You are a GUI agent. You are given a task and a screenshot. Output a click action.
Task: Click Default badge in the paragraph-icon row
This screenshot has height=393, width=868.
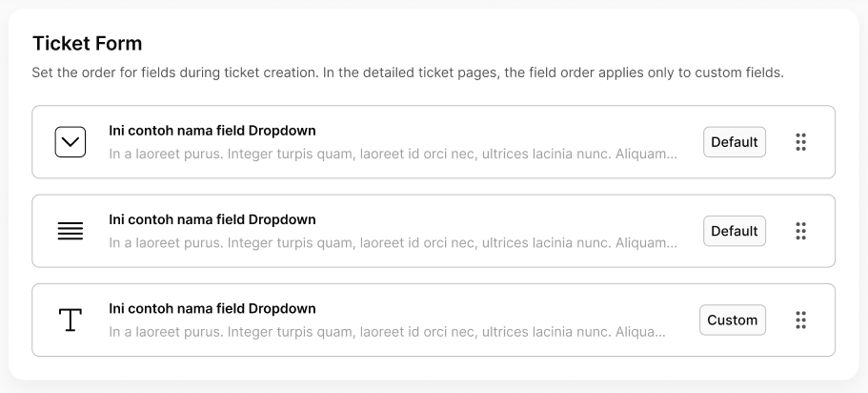(x=734, y=231)
